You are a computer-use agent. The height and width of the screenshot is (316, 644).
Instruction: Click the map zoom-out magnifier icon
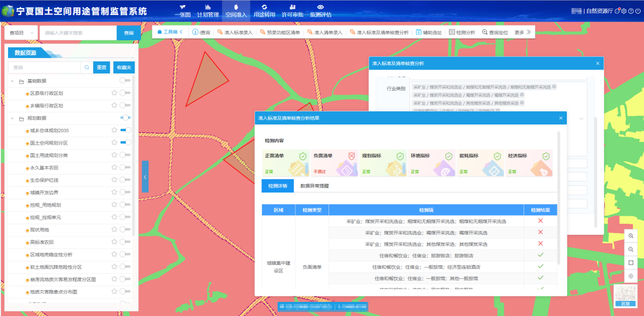tap(631, 249)
